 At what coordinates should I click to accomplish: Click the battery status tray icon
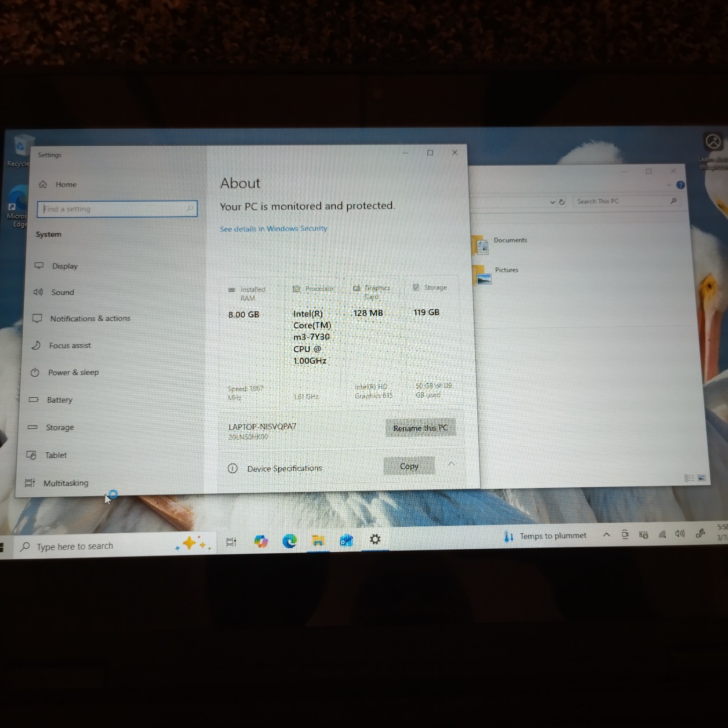coord(643,535)
